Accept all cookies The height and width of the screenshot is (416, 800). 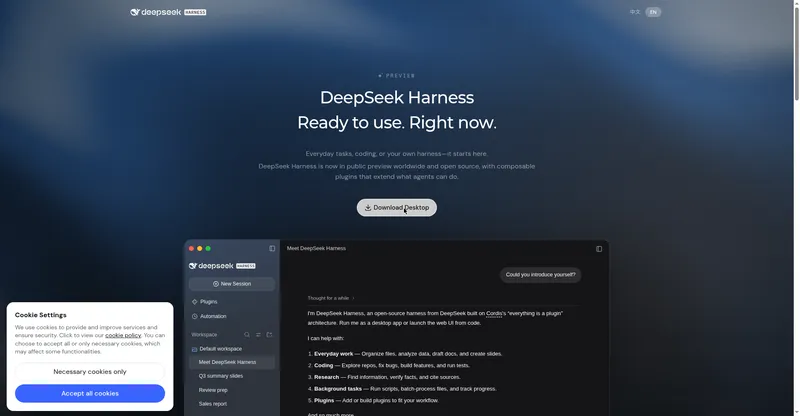90,394
